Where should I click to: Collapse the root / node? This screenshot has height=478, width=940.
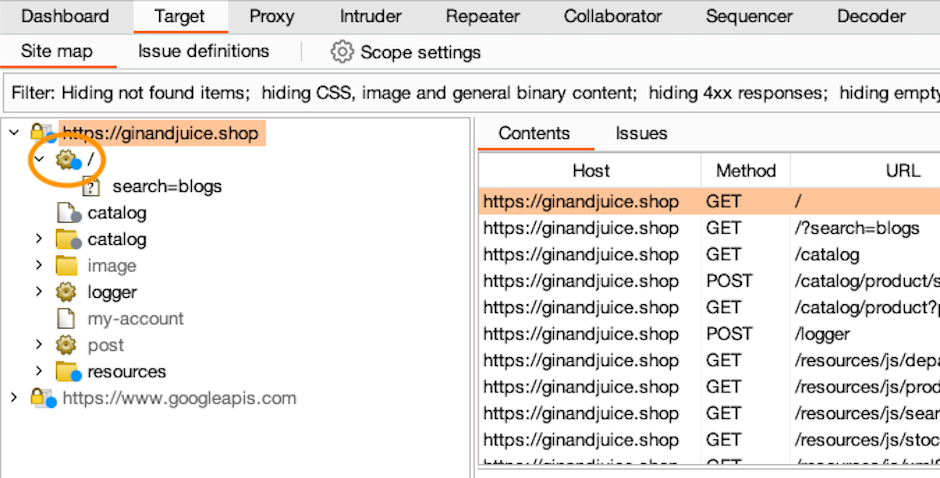pos(39,159)
